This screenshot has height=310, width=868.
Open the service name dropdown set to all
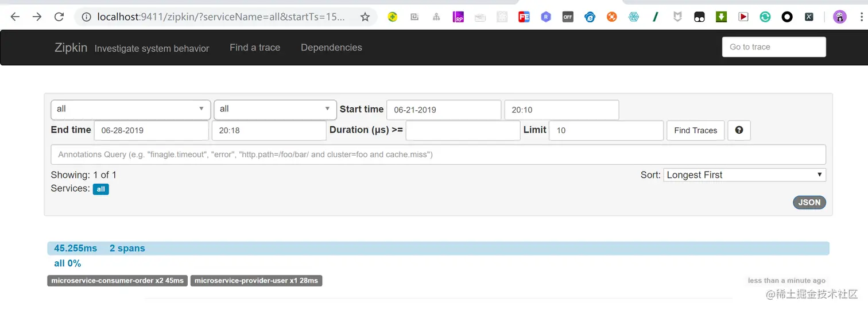point(130,109)
